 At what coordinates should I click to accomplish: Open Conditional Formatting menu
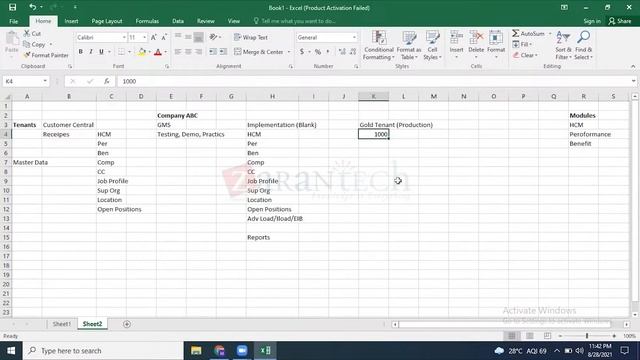point(379,45)
